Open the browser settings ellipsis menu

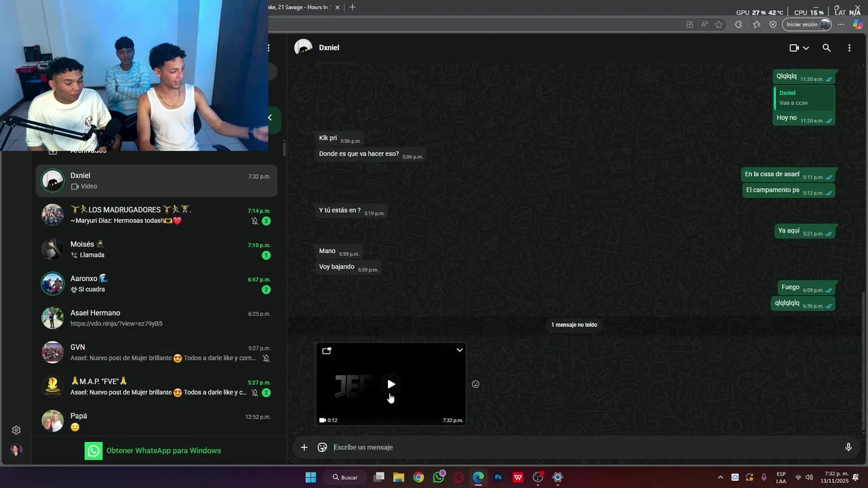click(x=841, y=24)
